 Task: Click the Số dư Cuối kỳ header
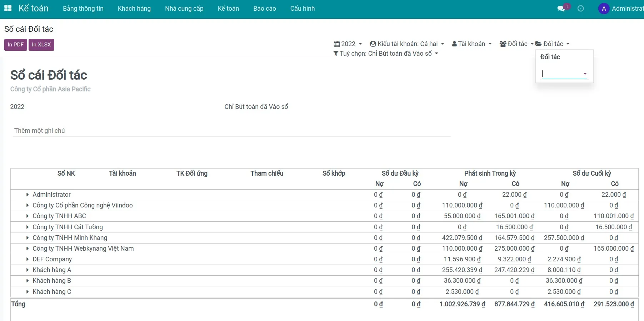tap(592, 174)
